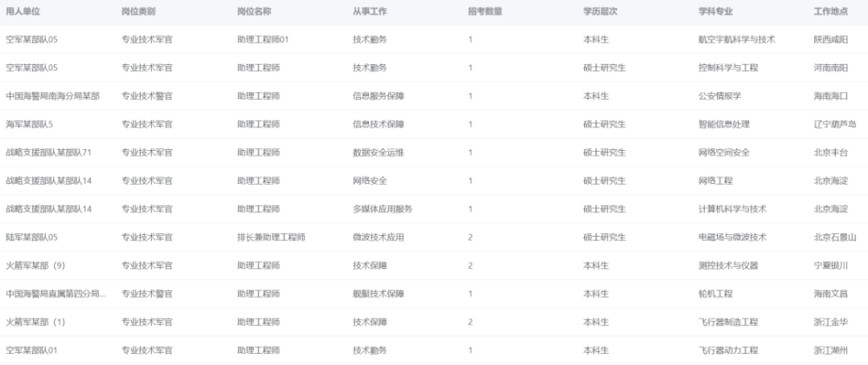Screen dimensions: 868x365
Task: Click the 火箭军某部（9）unit cell
Action: pos(36,265)
